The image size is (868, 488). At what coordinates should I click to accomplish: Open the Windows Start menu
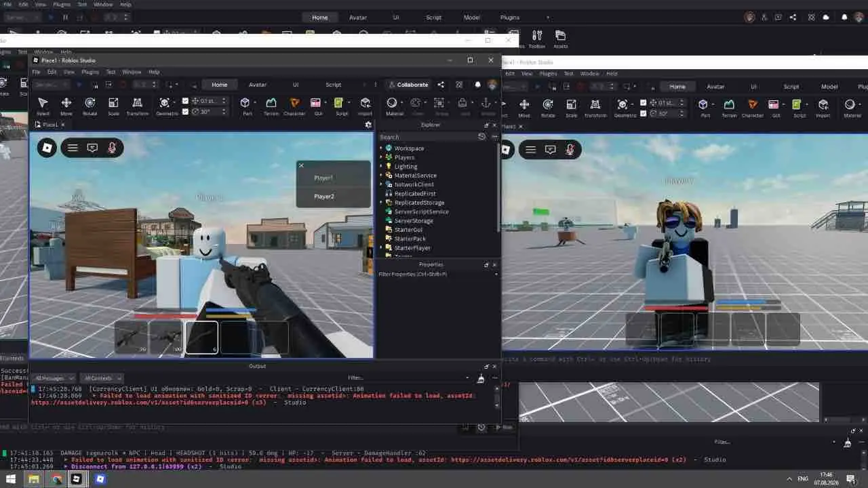tap(11, 479)
